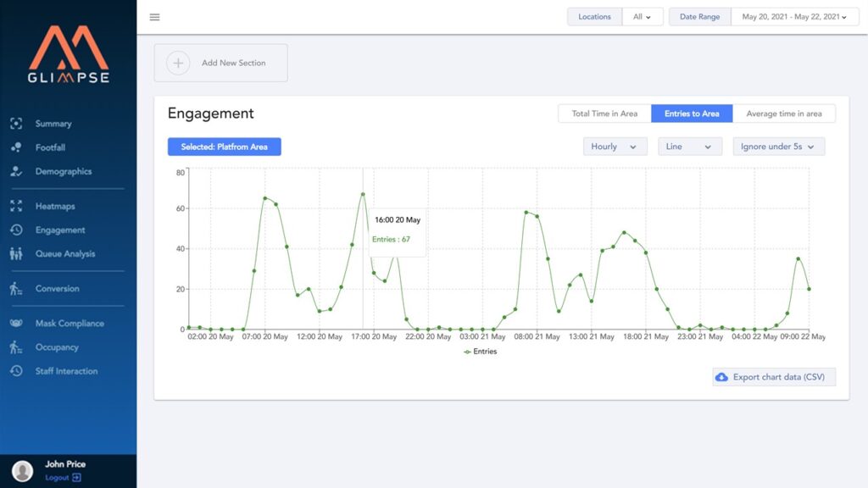This screenshot has width=868, height=488.
Task: Select the Average time in area tab
Action: [784, 114]
